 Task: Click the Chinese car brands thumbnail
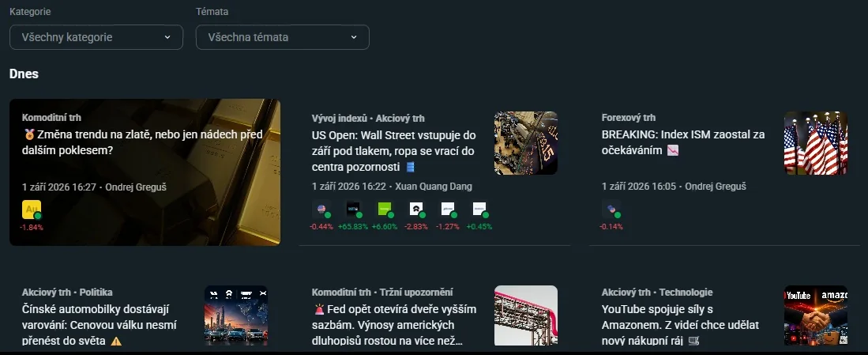(x=236, y=315)
